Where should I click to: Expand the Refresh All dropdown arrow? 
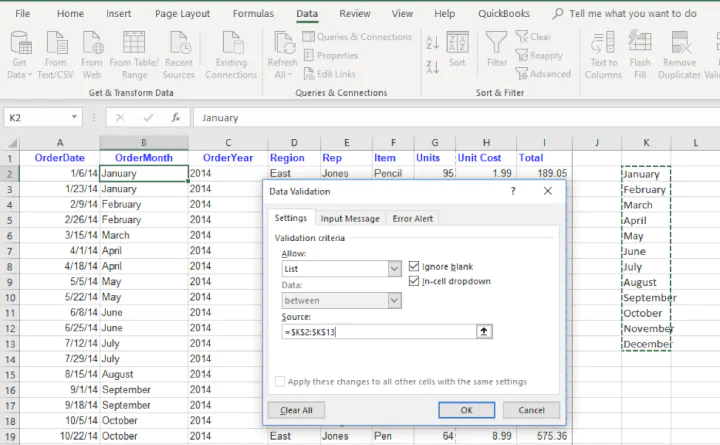(290, 75)
